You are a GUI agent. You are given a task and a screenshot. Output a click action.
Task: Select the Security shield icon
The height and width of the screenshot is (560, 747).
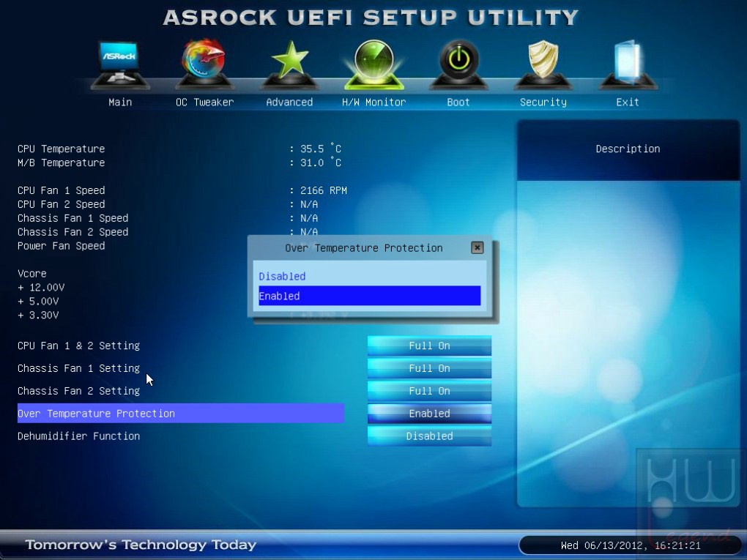(x=543, y=64)
